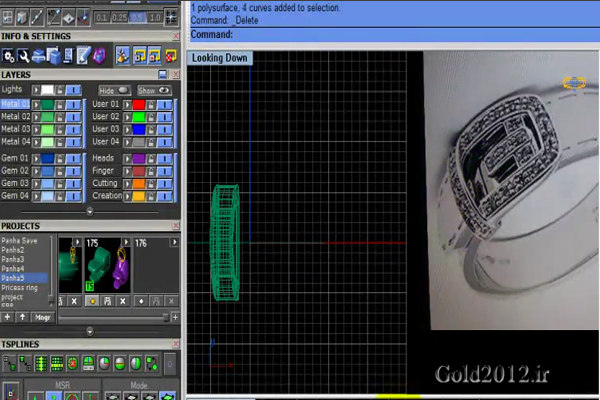Open the arrow menu on thumbnail 175

[125, 241]
